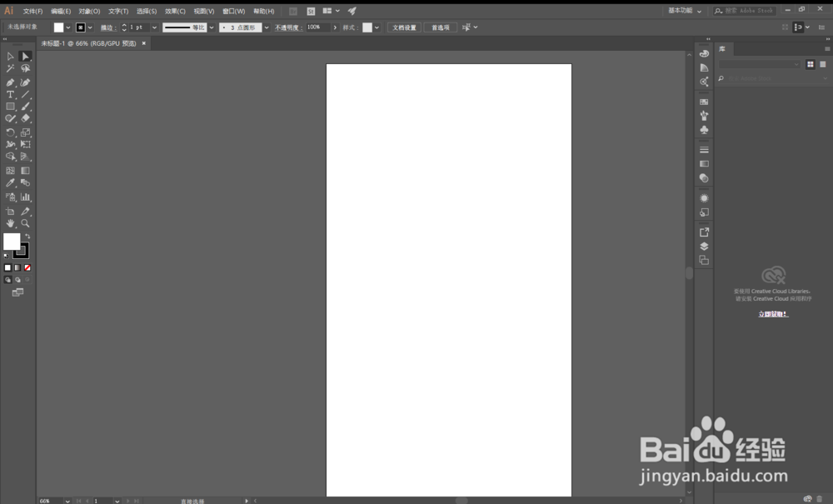Image resolution: width=833 pixels, height=504 pixels.
Task: Open the Symbols panel club icon
Action: (704, 130)
